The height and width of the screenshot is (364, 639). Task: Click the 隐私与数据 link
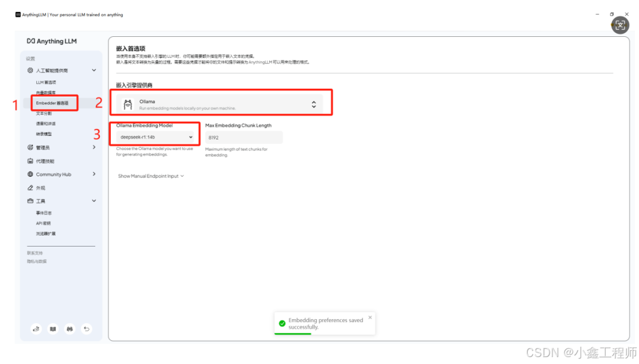(37, 261)
